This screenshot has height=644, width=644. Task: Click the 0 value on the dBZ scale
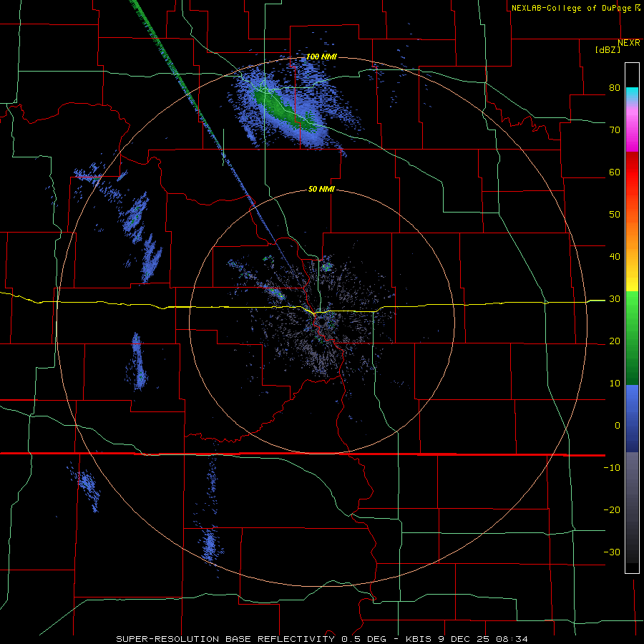[618, 426]
